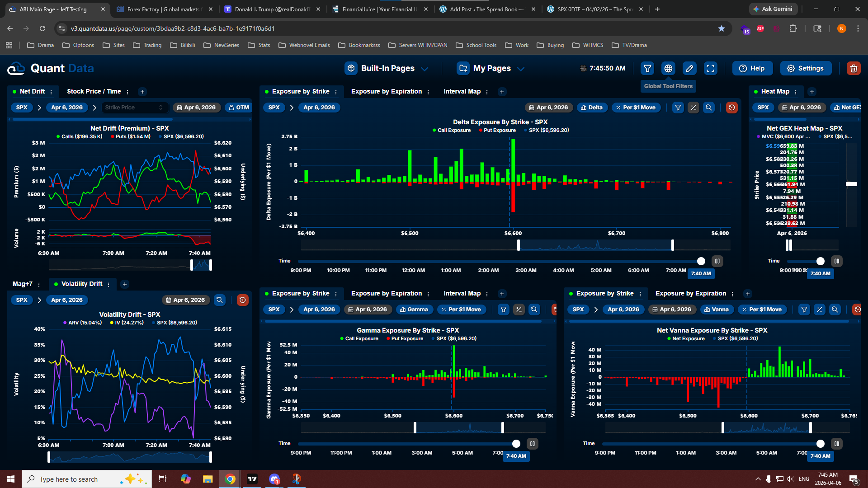Click the Delta Exposure chart's red reset icon
The image size is (868, 488).
[731, 108]
